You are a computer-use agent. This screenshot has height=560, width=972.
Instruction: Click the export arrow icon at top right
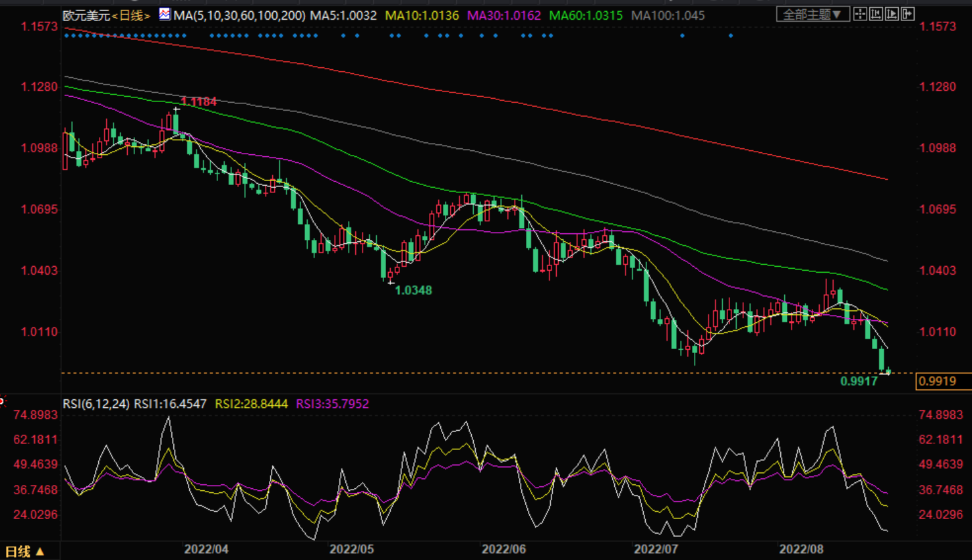tap(907, 14)
